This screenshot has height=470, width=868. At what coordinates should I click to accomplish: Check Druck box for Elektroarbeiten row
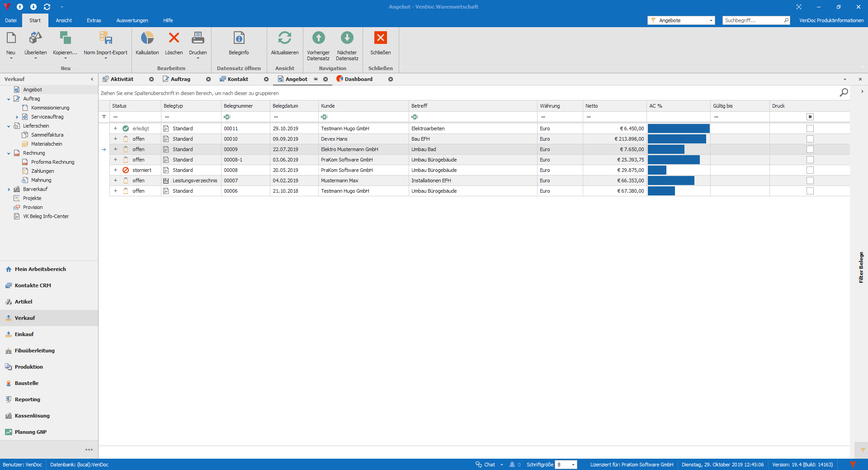point(810,128)
